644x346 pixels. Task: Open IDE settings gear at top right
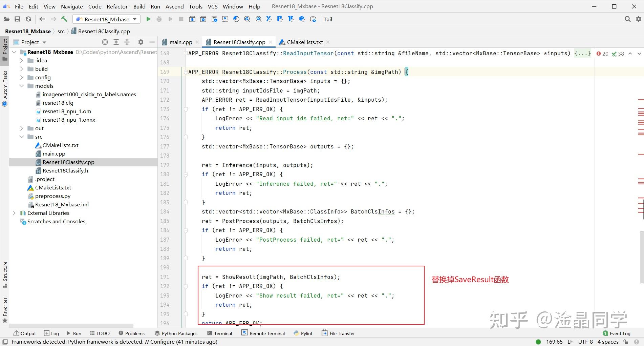[x=639, y=19]
